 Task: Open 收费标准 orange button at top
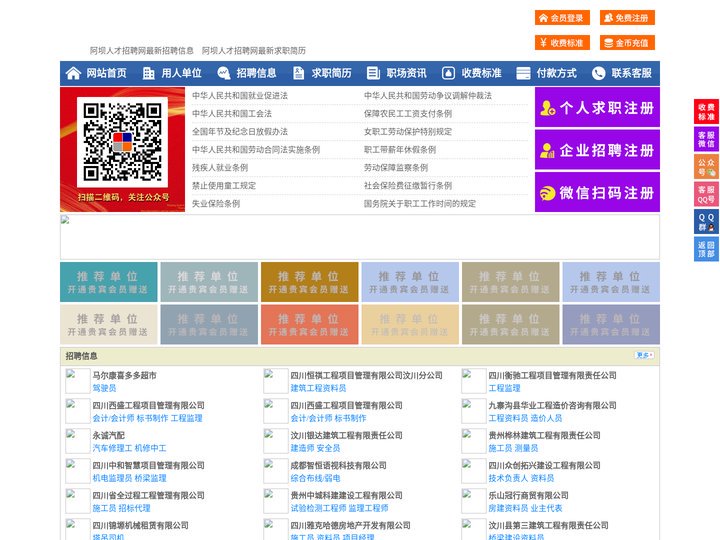tap(562, 43)
